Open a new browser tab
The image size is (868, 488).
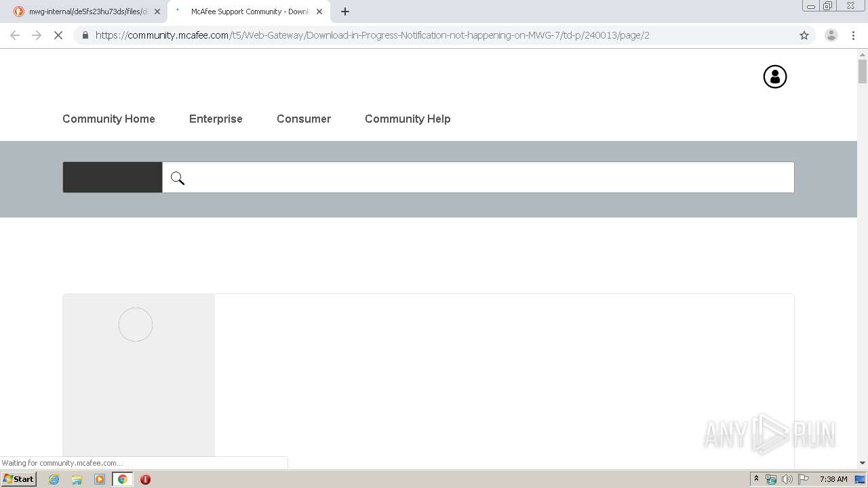click(345, 12)
